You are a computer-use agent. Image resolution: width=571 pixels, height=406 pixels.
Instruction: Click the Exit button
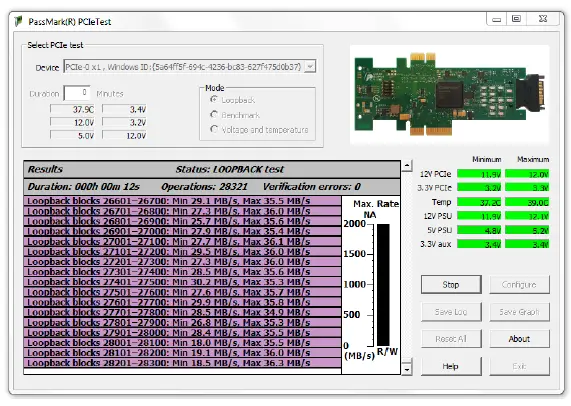coord(519,366)
